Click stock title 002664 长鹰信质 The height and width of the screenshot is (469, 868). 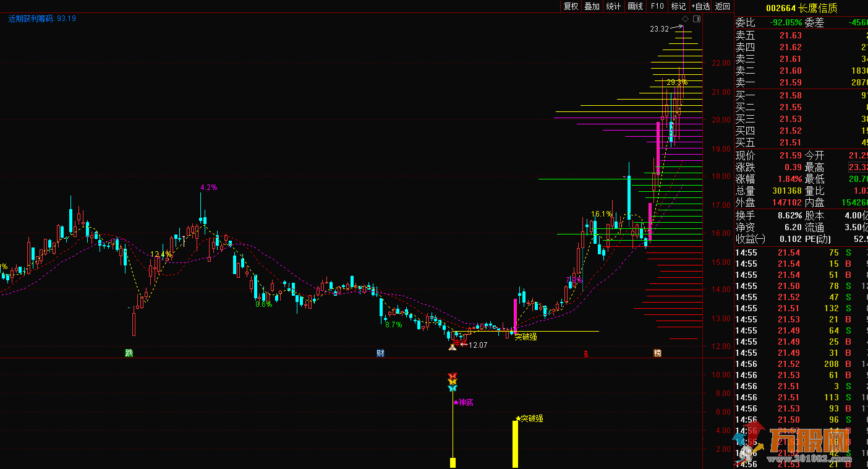(802, 8)
